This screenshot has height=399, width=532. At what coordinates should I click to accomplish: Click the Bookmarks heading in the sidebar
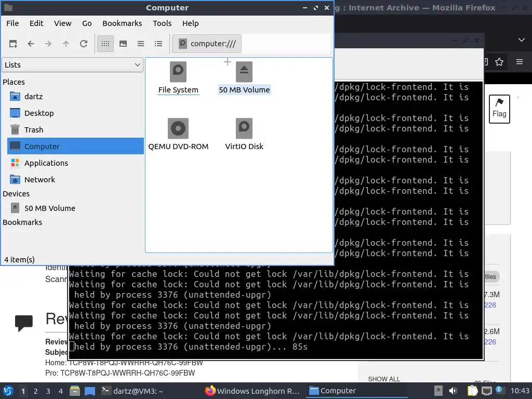22,222
